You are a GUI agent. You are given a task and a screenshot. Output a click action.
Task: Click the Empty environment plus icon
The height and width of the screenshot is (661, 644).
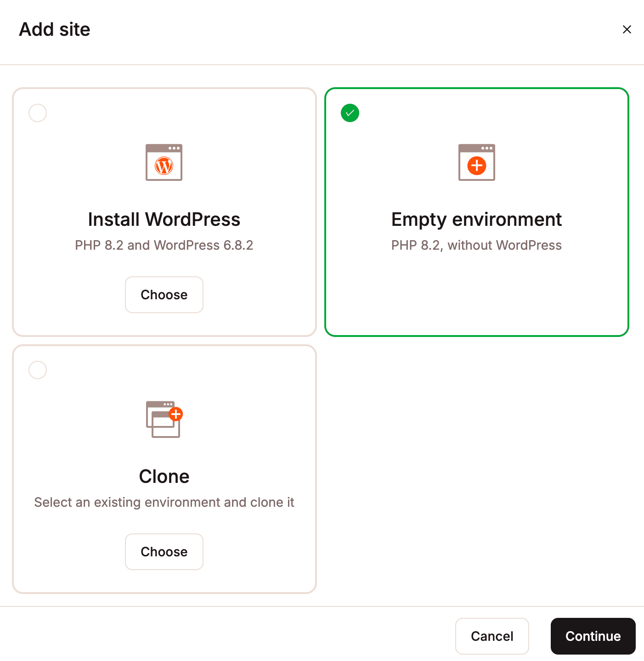(x=476, y=162)
